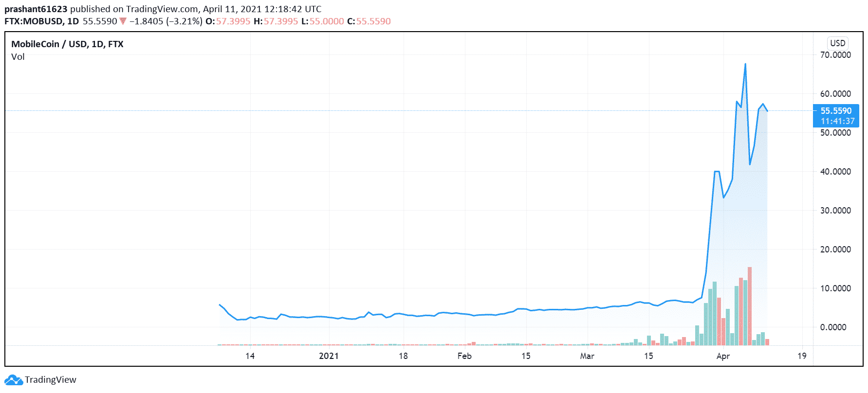
Task: Select the Feb label on time axis
Action: pos(464,356)
